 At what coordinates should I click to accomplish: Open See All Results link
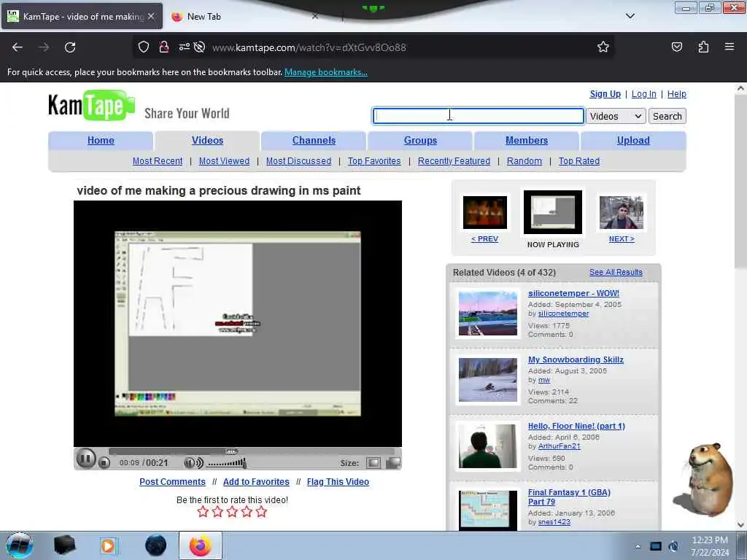tap(616, 272)
